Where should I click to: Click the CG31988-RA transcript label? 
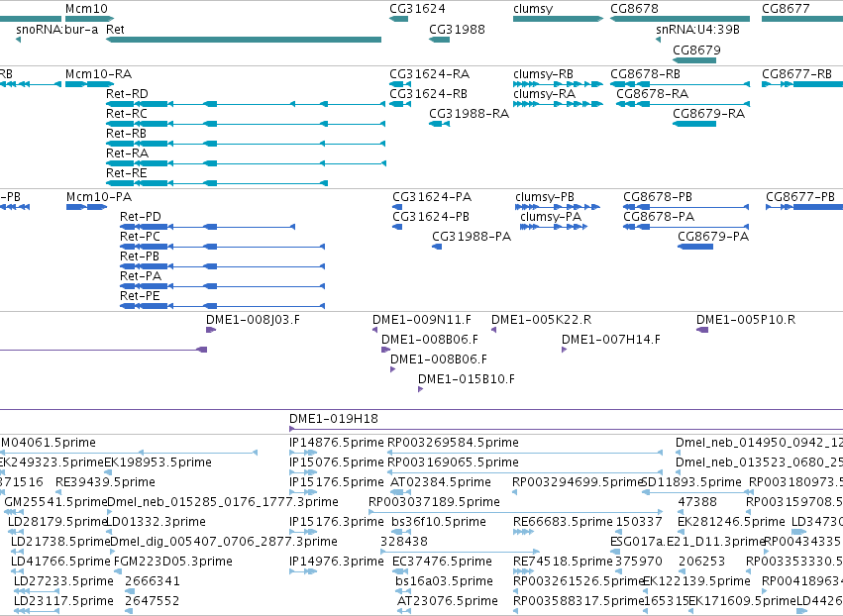point(469,114)
